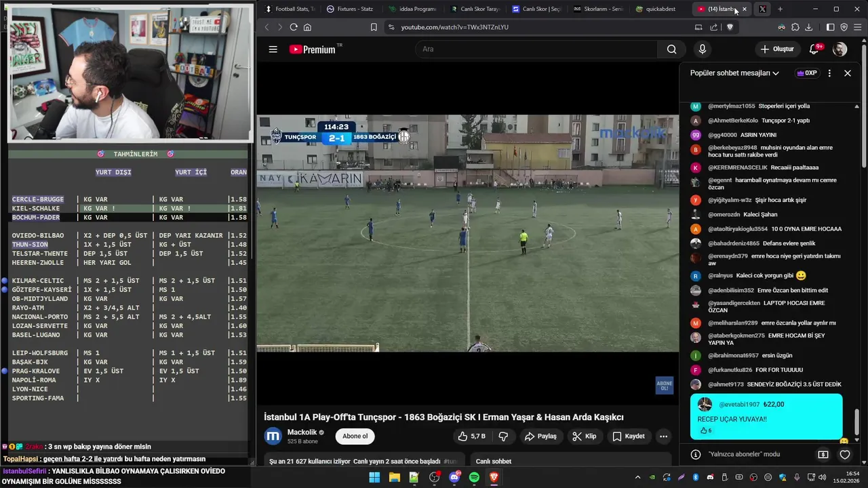
Task: Focus the YouTube Ara search field
Action: click(x=536, y=49)
